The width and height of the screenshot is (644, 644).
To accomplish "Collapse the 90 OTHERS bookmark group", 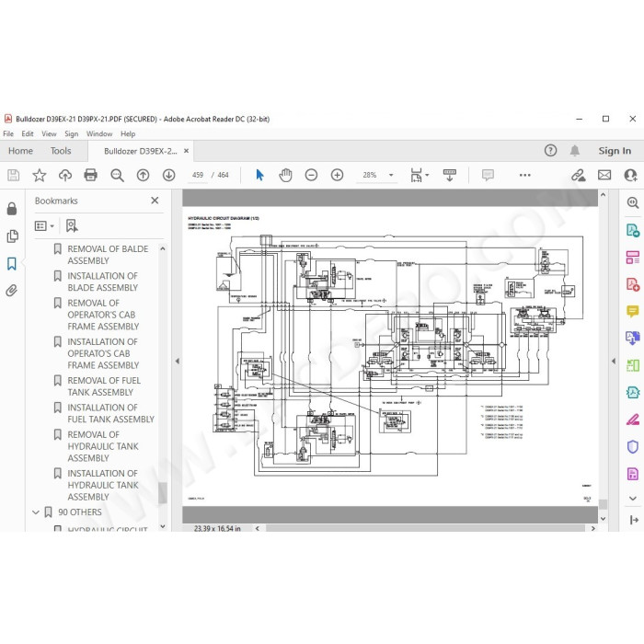I will (x=36, y=512).
